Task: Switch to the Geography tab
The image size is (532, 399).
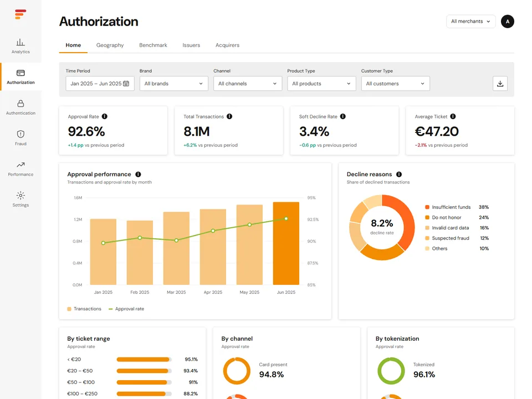Action: [110, 45]
